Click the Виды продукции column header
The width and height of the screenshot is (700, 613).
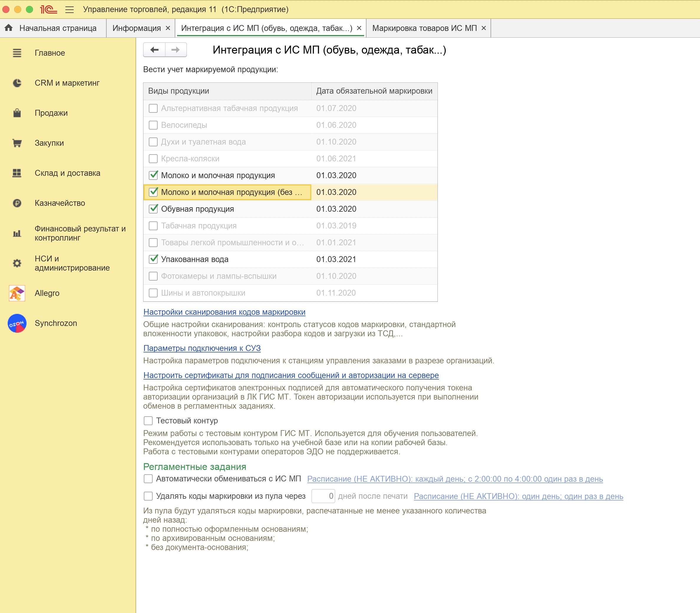(227, 91)
